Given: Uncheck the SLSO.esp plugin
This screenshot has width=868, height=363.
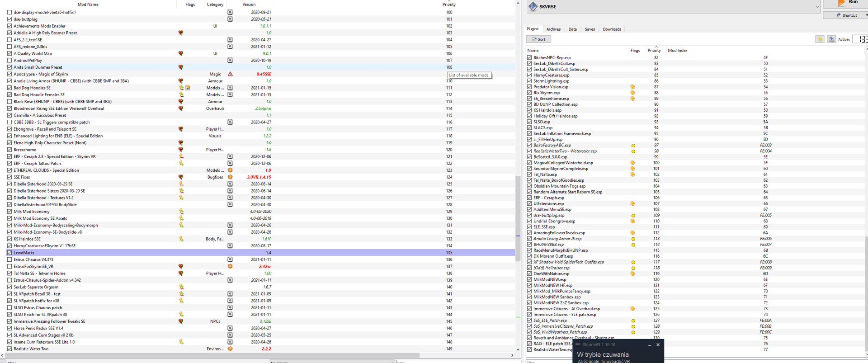Looking at the screenshot, I should (529, 122).
